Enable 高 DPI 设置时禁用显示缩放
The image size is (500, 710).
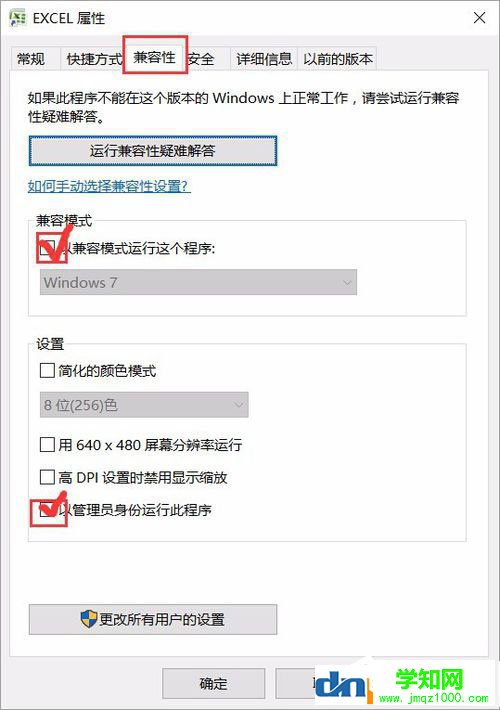point(47,477)
